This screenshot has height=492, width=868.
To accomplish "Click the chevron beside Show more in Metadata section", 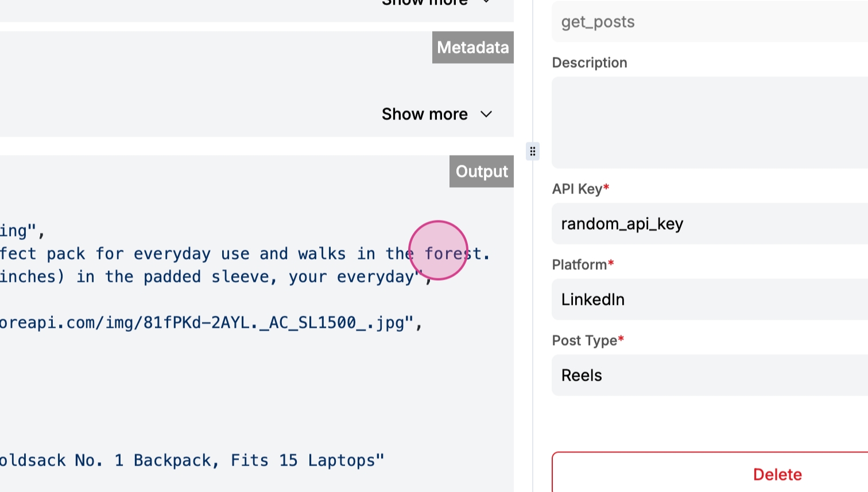I will click(486, 114).
